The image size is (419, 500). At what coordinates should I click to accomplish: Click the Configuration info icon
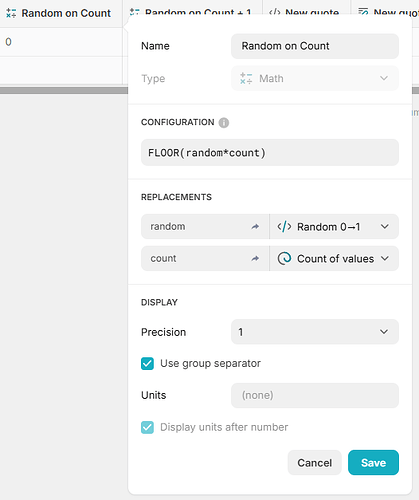224,123
